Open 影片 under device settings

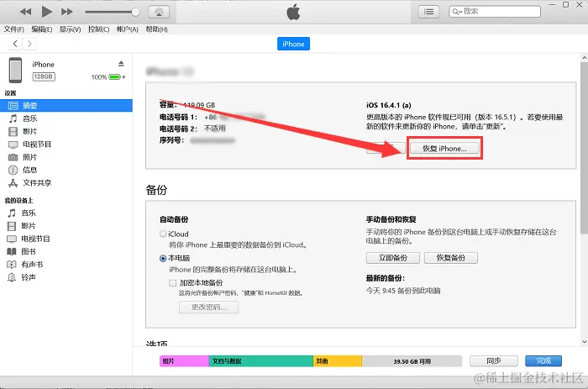(29, 131)
